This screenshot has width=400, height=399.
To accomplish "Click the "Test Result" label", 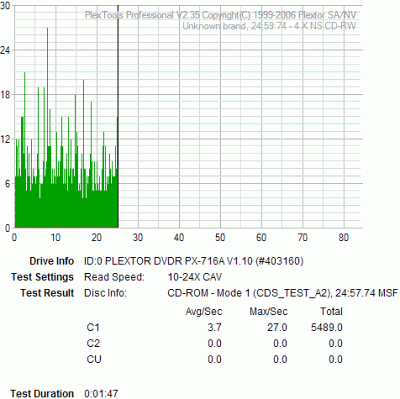I will [47, 293].
